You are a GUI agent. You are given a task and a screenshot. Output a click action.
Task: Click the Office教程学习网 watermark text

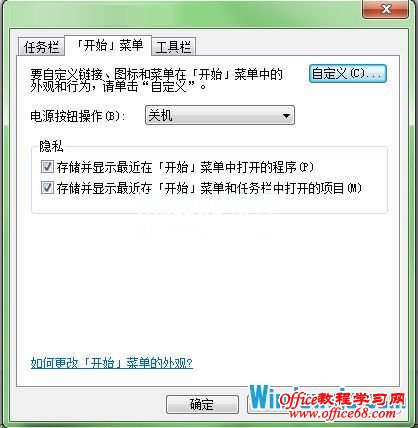tap(342, 399)
